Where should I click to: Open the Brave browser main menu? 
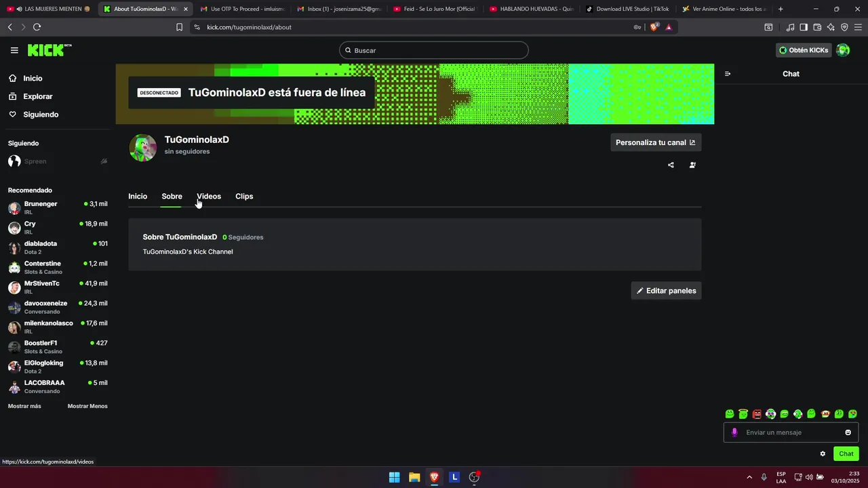click(x=858, y=27)
